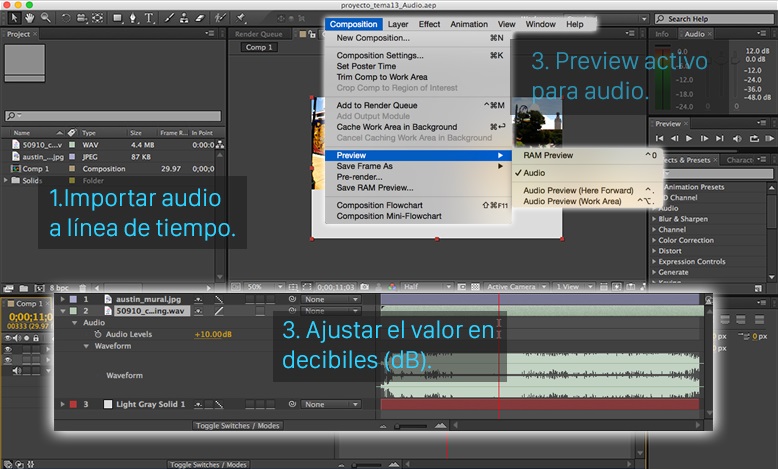Open parent dropdown for austin_mural.jpg layer
Image resolution: width=778 pixels, height=469 pixels.
330,299
